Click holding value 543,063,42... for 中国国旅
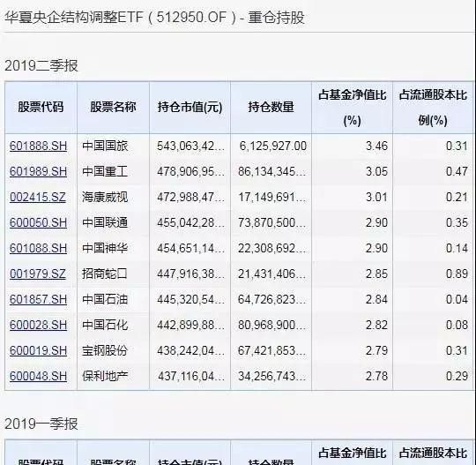 pyautogui.click(x=190, y=146)
